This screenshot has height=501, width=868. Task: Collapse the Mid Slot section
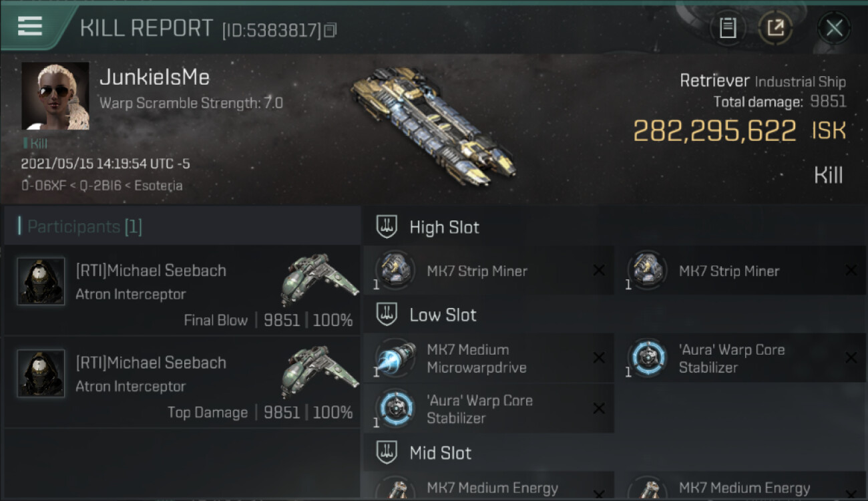(x=387, y=453)
